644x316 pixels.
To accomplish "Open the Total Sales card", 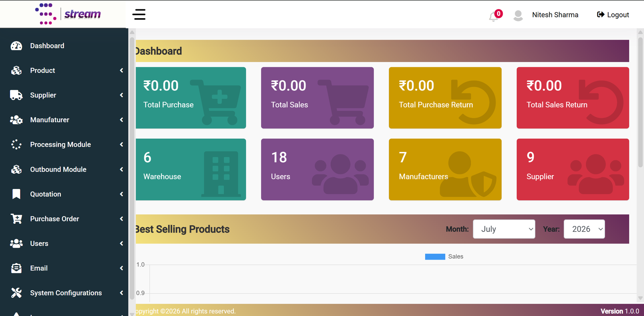I will (317, 98).
